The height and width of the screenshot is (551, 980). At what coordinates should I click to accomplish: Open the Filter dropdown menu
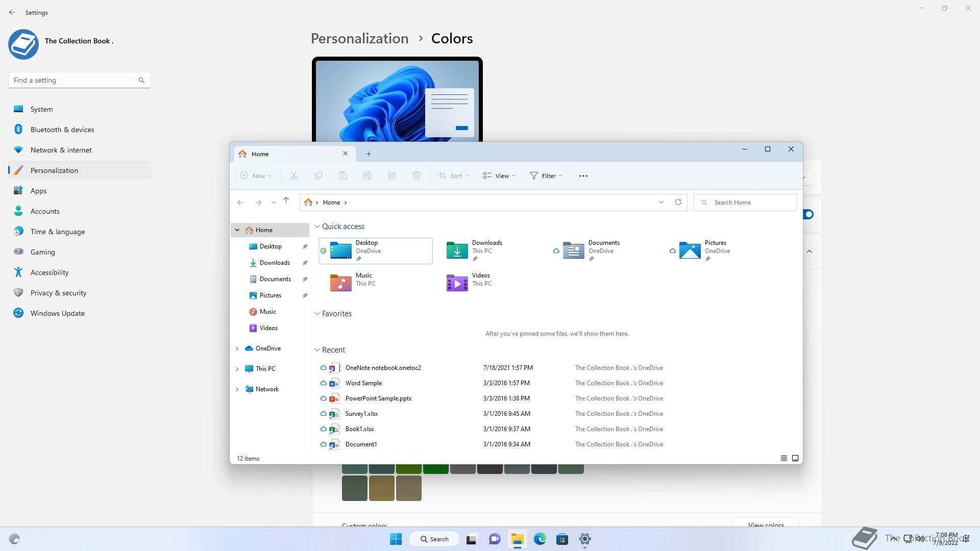click(546, 176)
